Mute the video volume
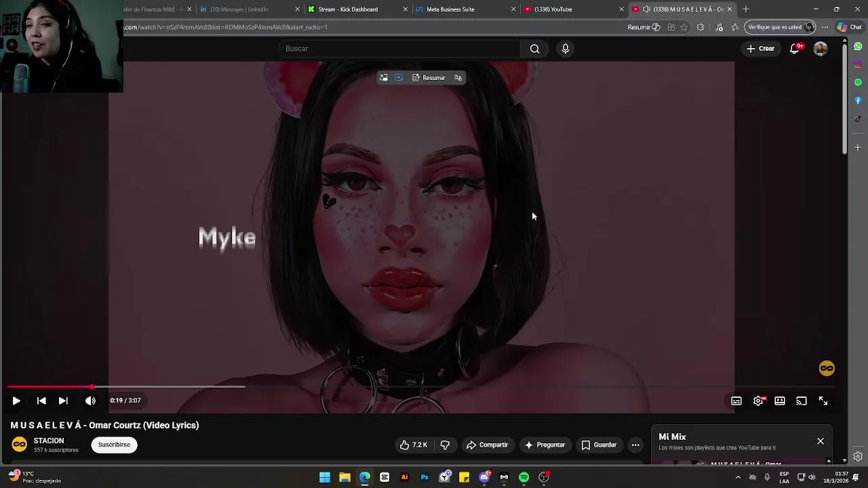 click(x=90, y=401)
